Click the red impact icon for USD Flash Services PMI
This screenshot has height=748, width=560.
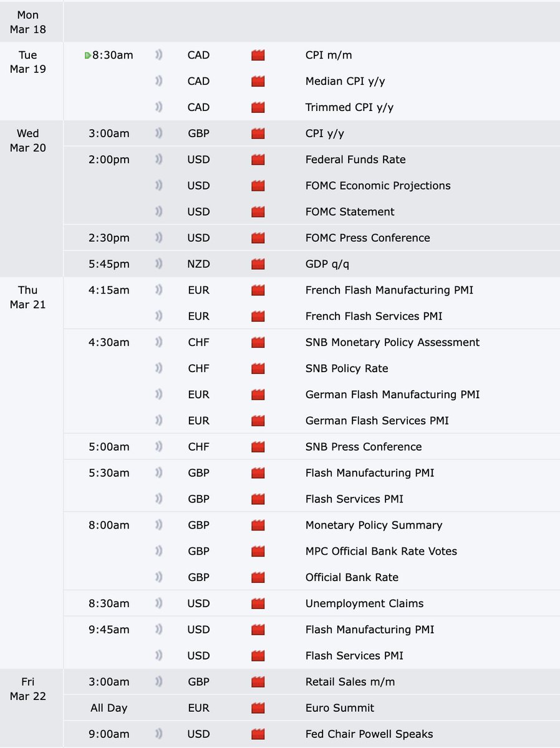point(258,656)
